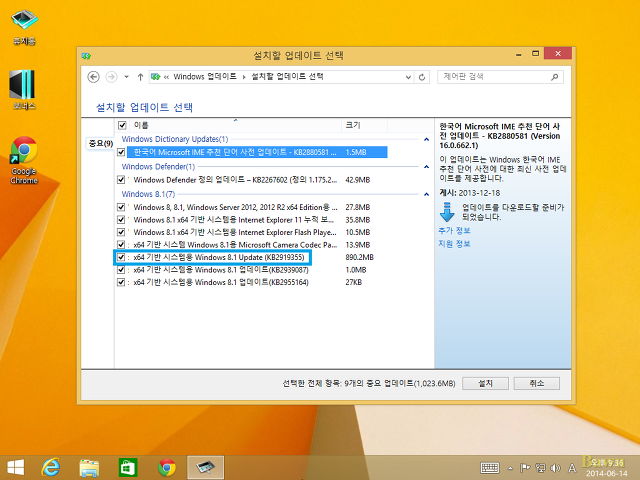
Task: Minimize the update selection window
Action: (x=519, y=54)
